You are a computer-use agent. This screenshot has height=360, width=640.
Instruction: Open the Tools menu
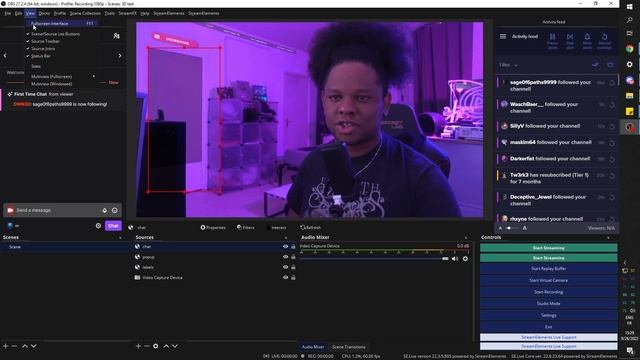click(x=109, y=13)
